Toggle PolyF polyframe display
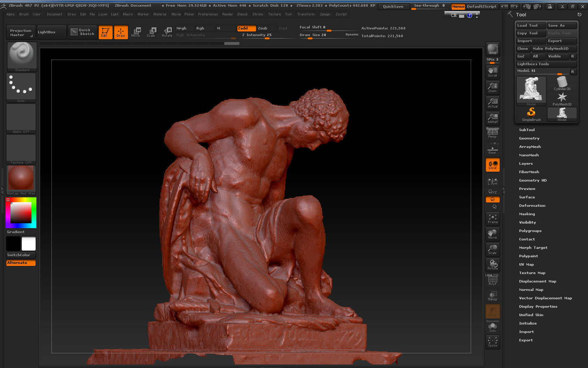Image resolution: width=588 pixels, height=368 pixels. (492, 280)
